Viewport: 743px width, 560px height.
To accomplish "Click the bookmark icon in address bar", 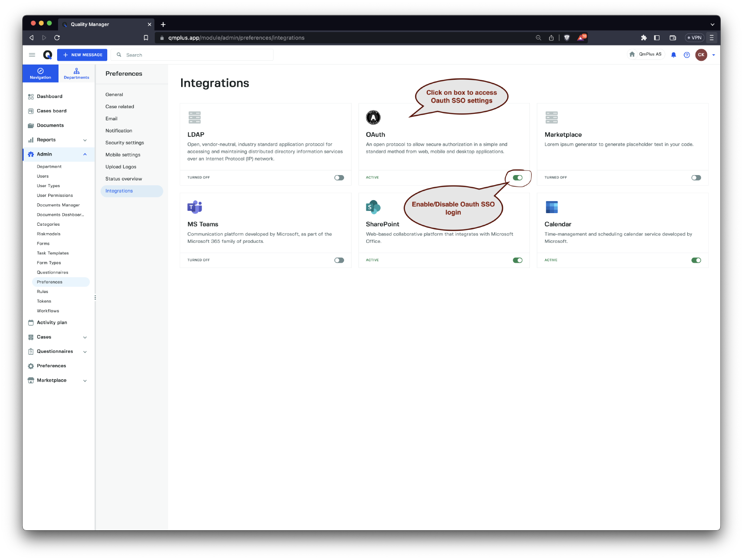I will pyautogui.click(x=146, y=38).
